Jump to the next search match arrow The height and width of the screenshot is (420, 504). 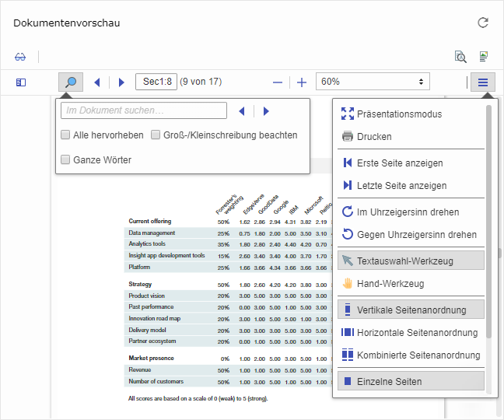click(x=266, y=111)
